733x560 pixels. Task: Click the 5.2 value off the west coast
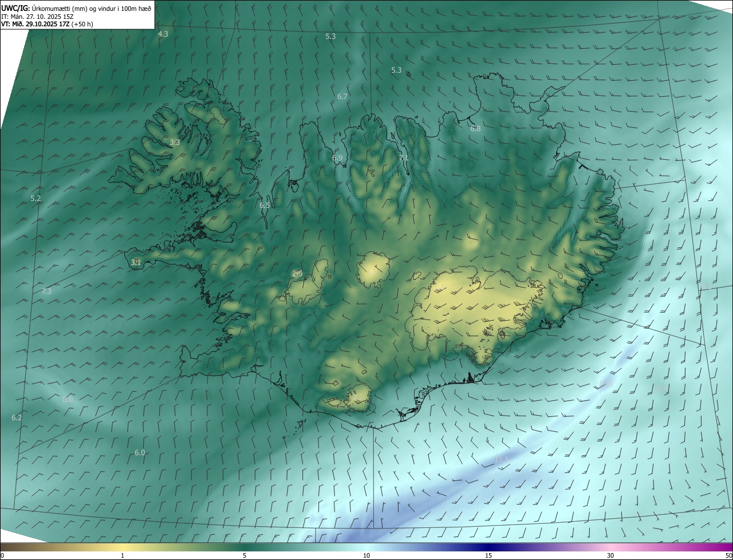[36, 199]
